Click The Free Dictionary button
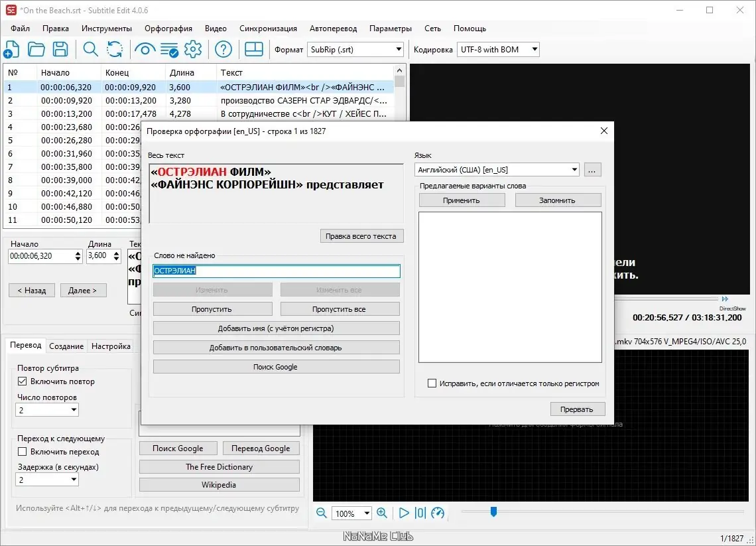Image resolution: width=756 pixels, height=546 pixels. (x=220, y=466)
